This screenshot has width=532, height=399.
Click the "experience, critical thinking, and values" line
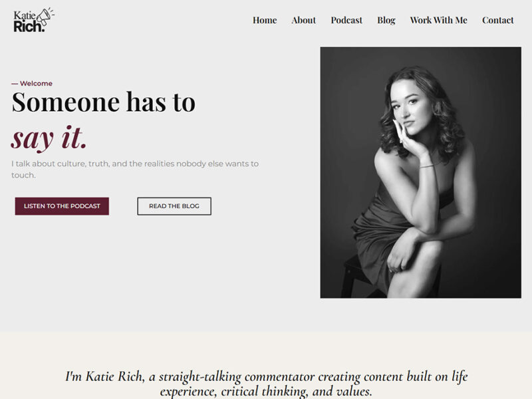pos(266,392)
